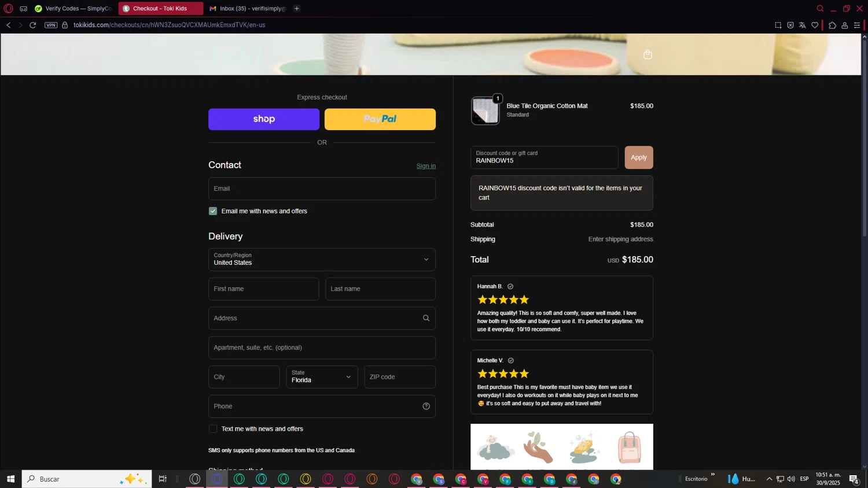Switch to Verify Codes SimplyCodes tab
The width and height of the screenshot is (868, 488).
tap(73, 9)
